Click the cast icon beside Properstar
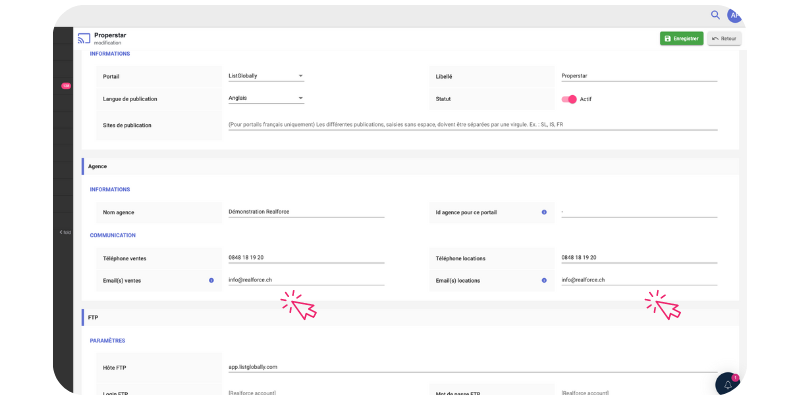Viewport: 800px width, 400px height. (x=84, y=38)
